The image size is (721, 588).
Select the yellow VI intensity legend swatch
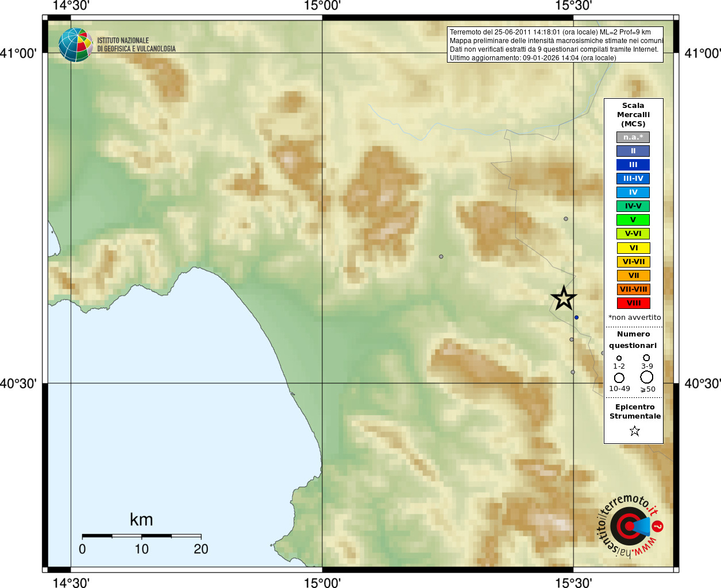pos(634,248)
